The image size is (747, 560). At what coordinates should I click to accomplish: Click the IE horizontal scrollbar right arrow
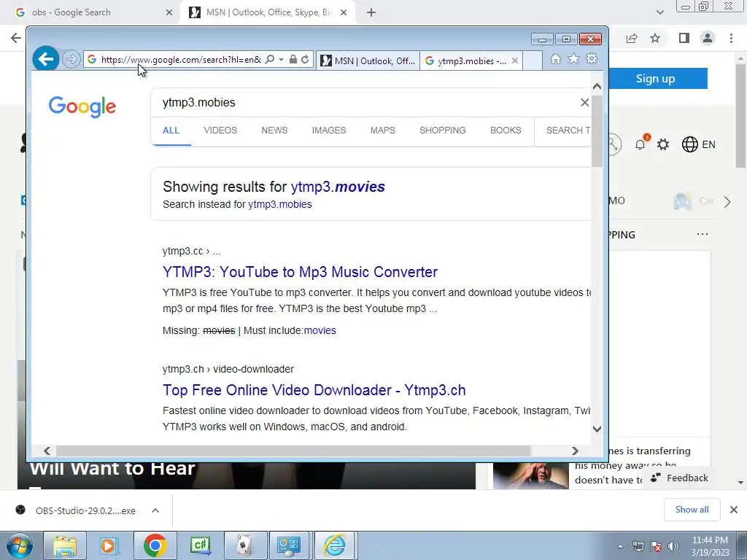click(x=575, y=451)
